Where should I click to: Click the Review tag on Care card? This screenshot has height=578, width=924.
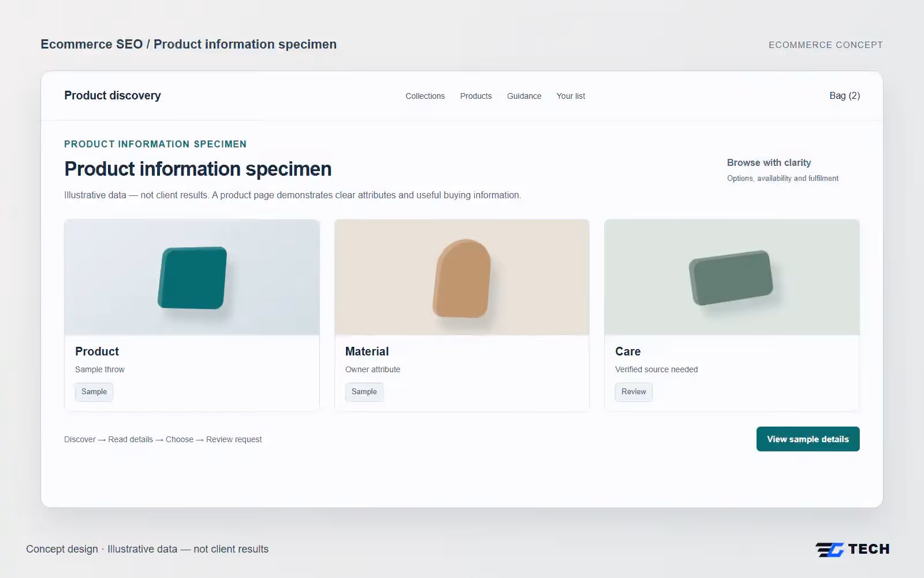tap(634, 392)
